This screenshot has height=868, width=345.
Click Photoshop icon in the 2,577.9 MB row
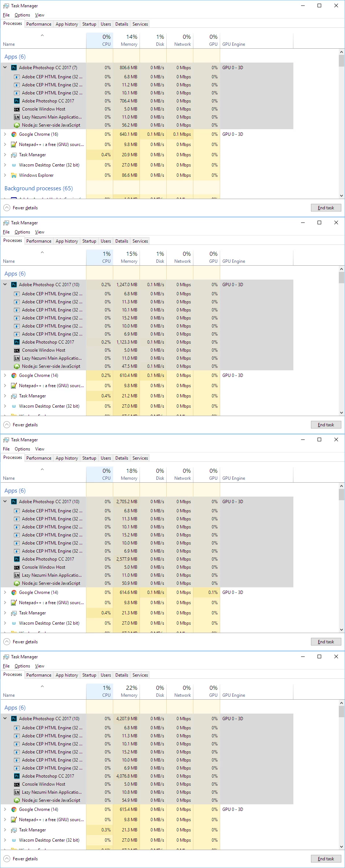(x=17, y=559)
